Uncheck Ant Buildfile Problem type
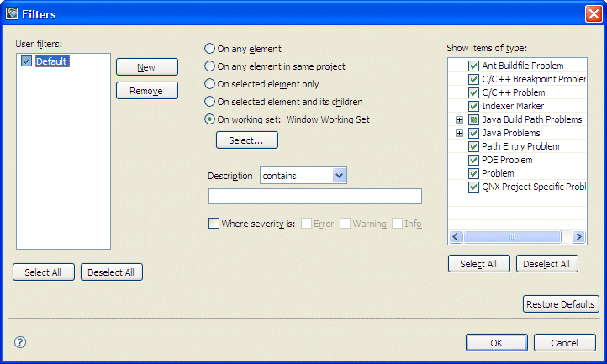Screen dimensions: 607x364 pos(474,66)
